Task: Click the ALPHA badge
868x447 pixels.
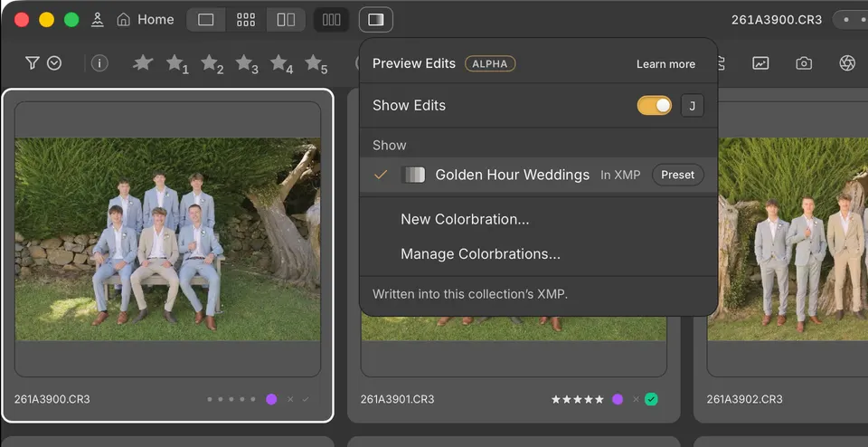Action: point(490,63)
